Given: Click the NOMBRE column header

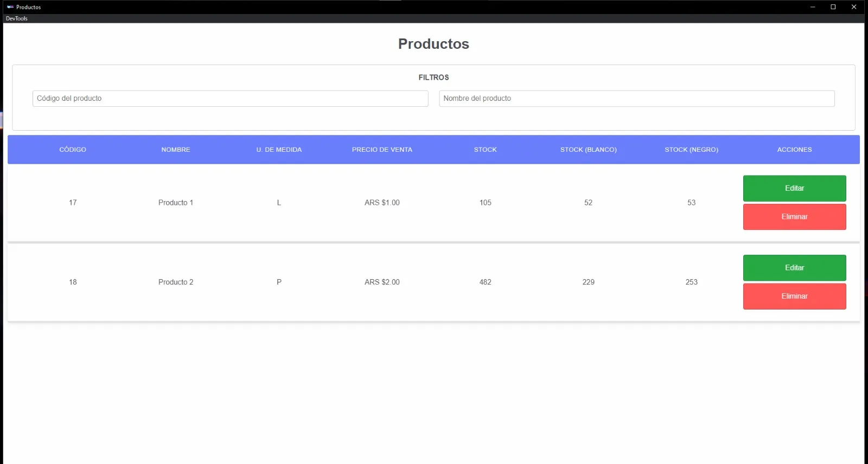Looking at the screenshot, I should (176, 150).
